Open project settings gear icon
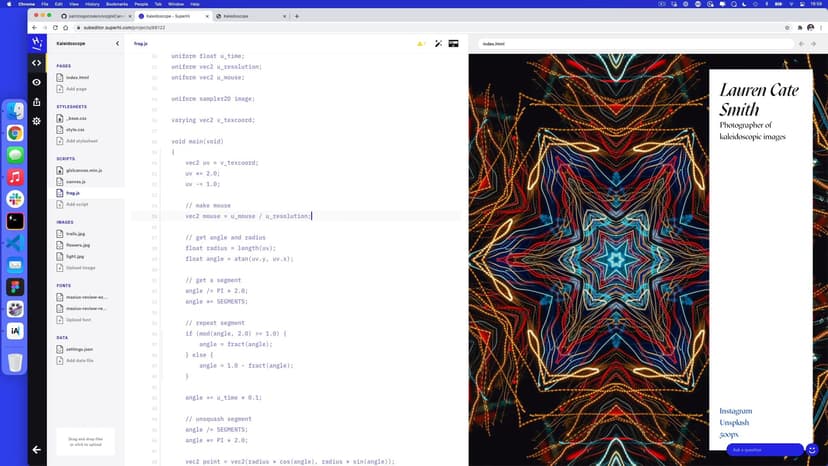828x466 pixels. (x=37, y=121)
